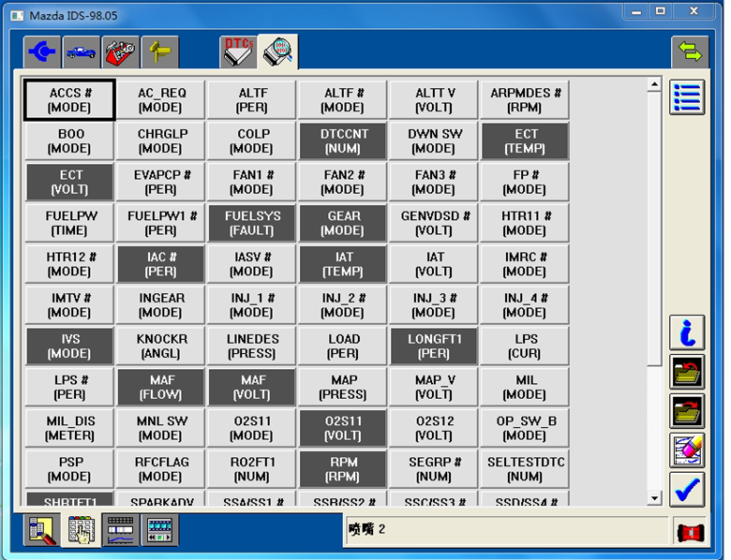Select the O2S12 (VOLT) PID
731x560 pixels.
click(x=434, y=428)
